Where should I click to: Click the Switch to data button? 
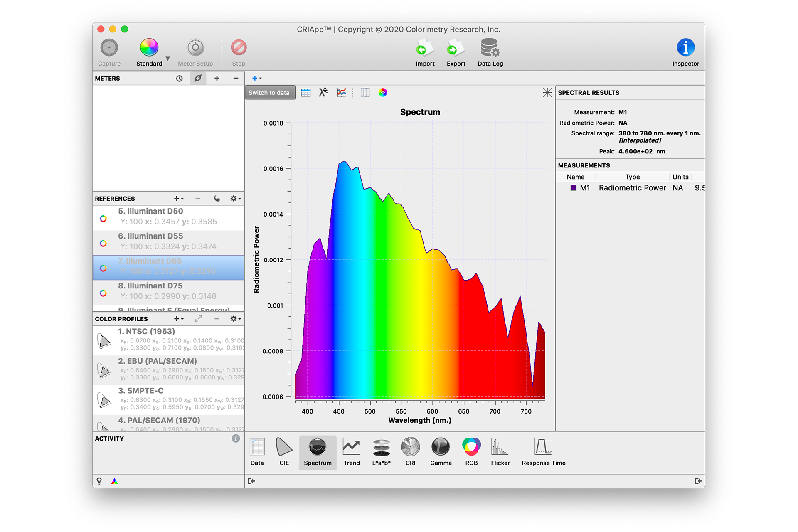pos(269,92)
